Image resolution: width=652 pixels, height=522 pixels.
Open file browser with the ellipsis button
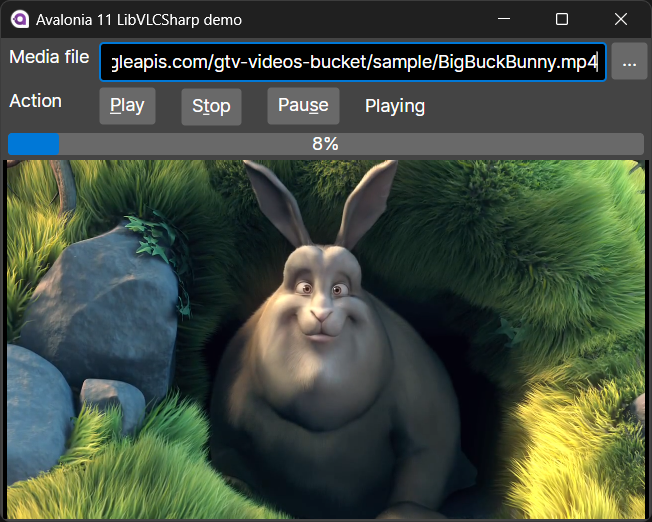click(x=629, y=61)
